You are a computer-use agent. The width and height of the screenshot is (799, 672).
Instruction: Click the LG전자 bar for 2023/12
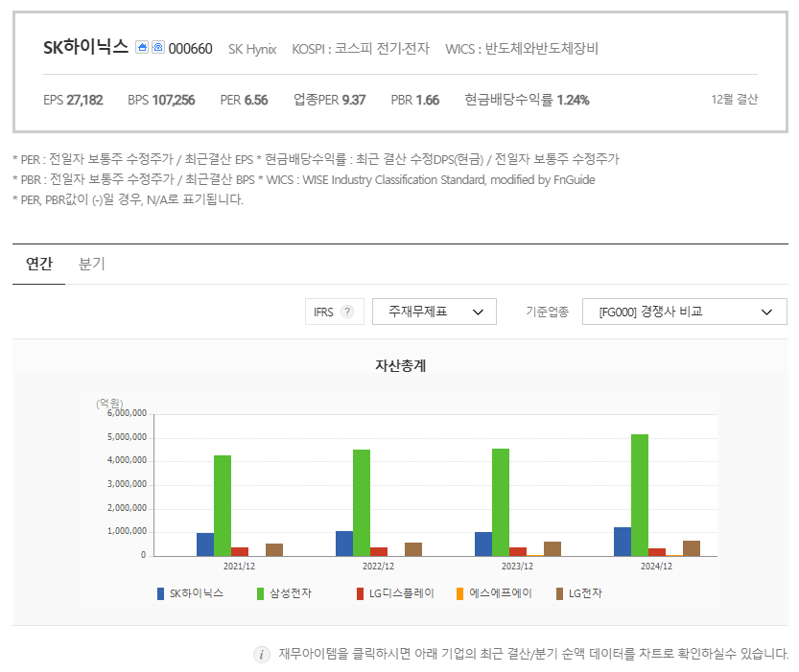coord(552,548)
